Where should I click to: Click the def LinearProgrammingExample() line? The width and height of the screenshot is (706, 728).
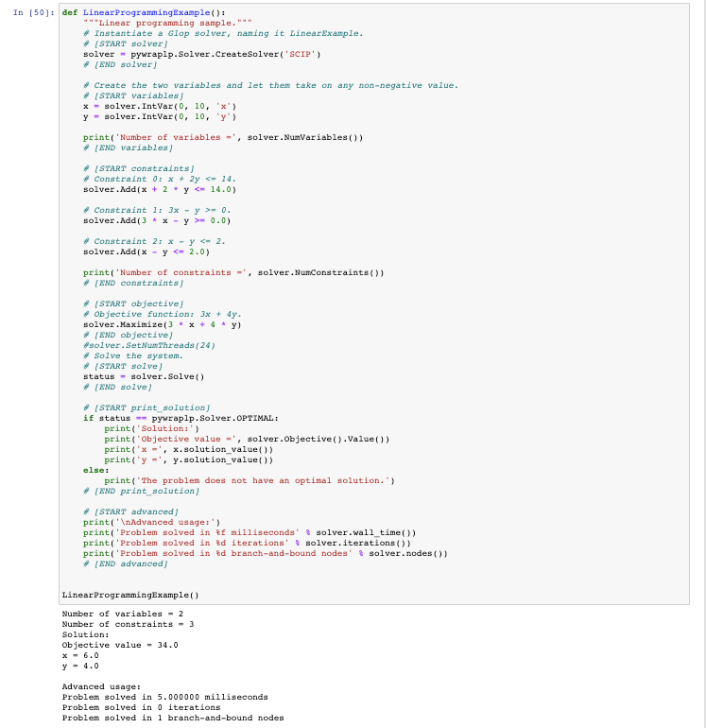pos(144,12)
